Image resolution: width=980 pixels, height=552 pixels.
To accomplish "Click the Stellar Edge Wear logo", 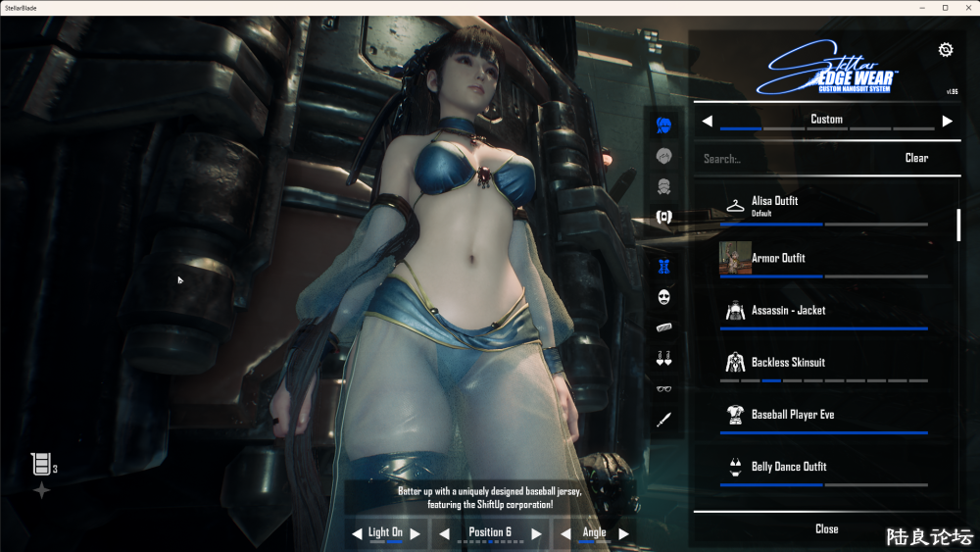I will pyautogui.click(x=826, y=68).
